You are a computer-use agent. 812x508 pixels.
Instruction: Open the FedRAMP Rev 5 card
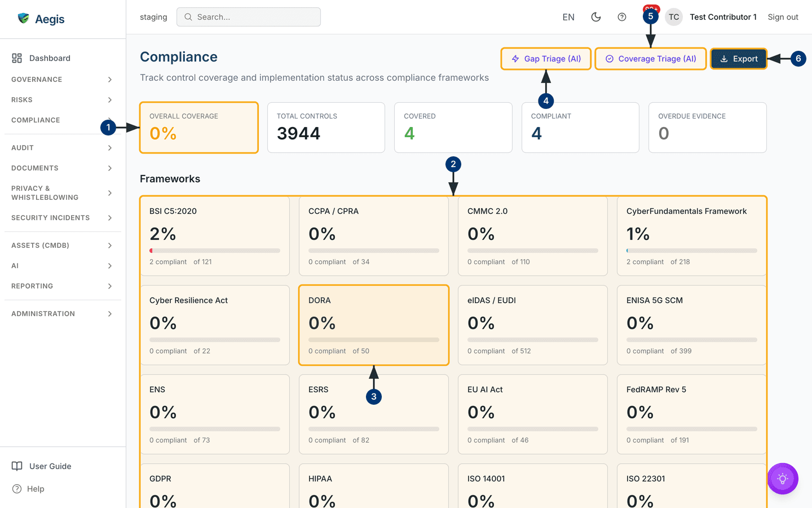point(692,414)
